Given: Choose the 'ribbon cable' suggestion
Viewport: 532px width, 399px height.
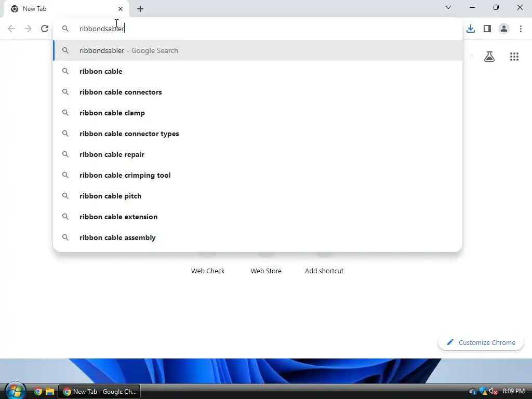Looking at the screenshot, I should click(x=258, y=71).
